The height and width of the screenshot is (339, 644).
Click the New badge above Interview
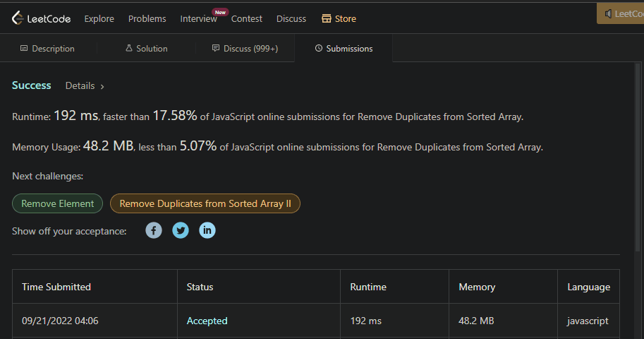tap(220, 12)
